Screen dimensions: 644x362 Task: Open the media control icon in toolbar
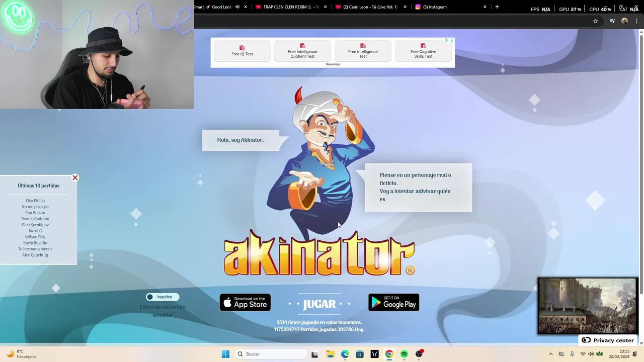(612, 21)
